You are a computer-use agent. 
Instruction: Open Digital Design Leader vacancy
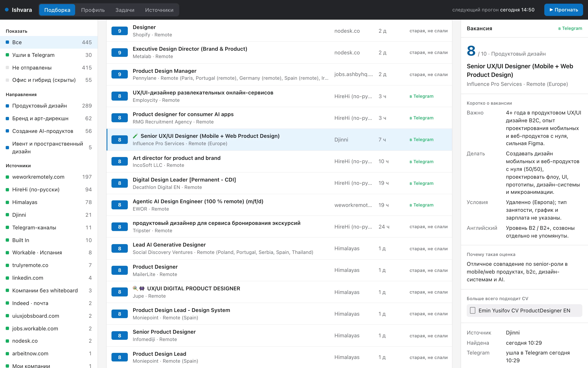tap(279, 183)
